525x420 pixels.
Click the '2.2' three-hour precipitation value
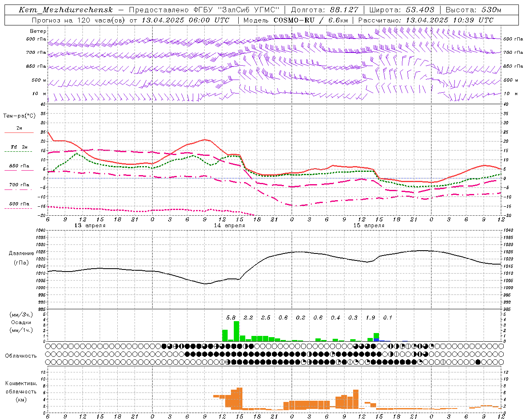click(248, 317)
